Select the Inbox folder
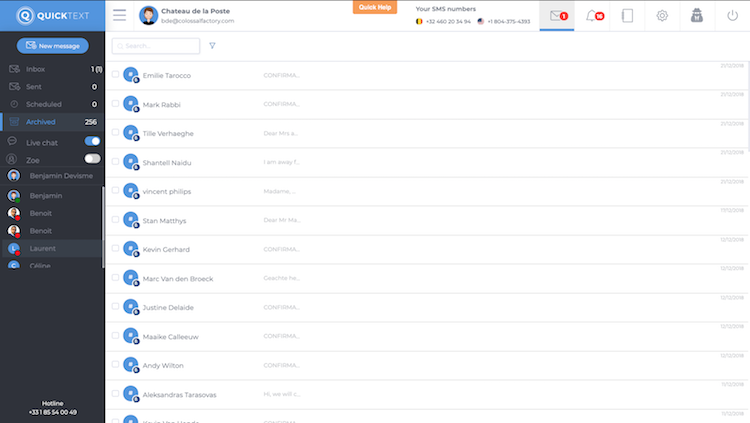Screen dimensions: 750x423 [x=36, y=69]
